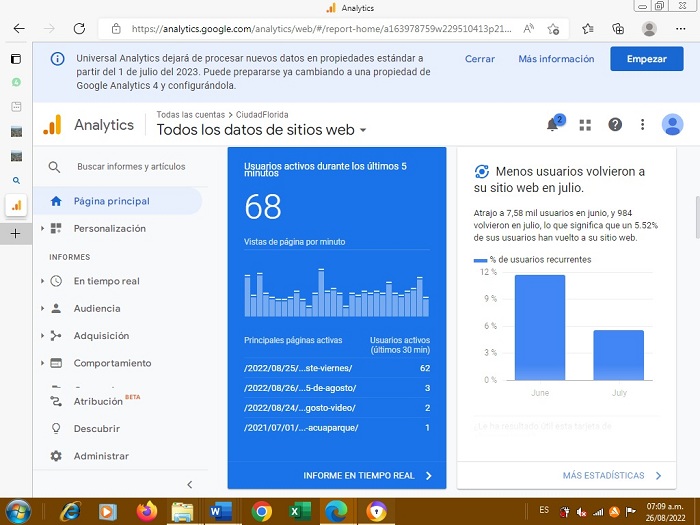The height and width of the screenshot is (525, 700).
Task: Click the Windows Start button
Action: [x=16, y=512]
